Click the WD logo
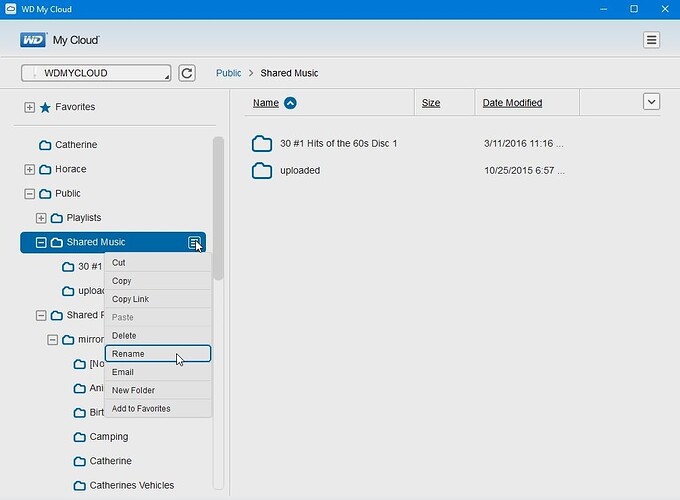Screen dimensions: 680x500 33,40
